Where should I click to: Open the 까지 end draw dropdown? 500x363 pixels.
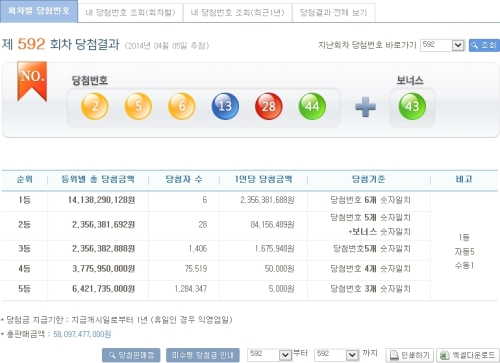pos(337,355)
